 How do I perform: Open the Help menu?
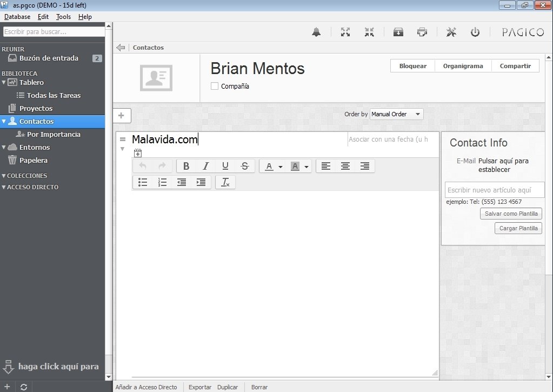[x=85, y=17]
